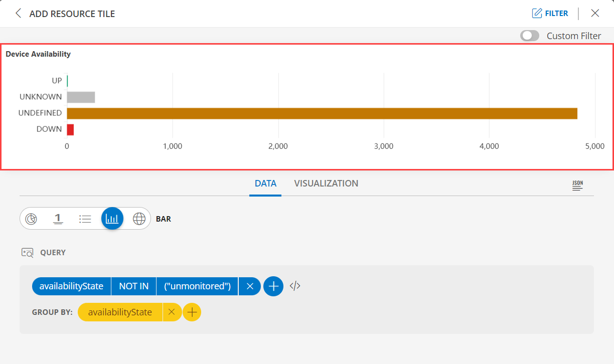
Task: Select the pie chart visualization type
Action: coord(31,218)
